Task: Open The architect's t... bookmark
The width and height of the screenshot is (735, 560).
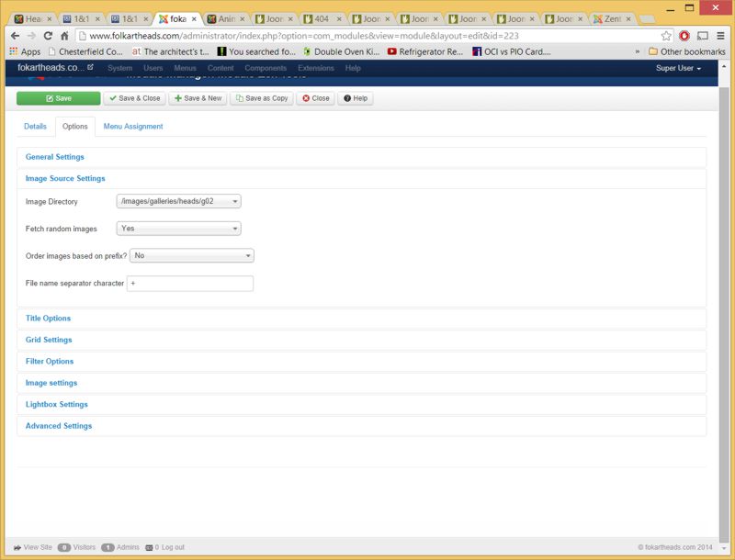Action: (170, 51)
